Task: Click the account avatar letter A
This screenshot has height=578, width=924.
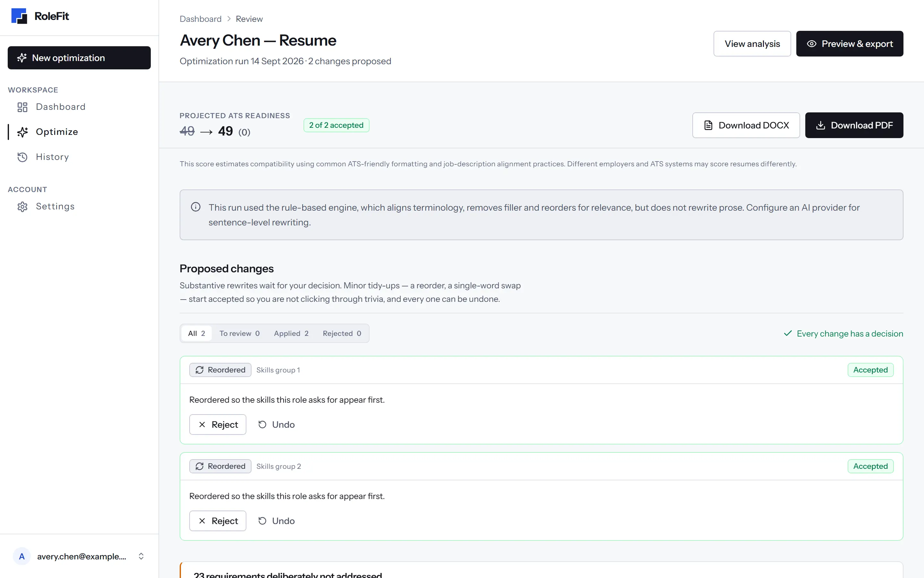Action: [22, 556]
